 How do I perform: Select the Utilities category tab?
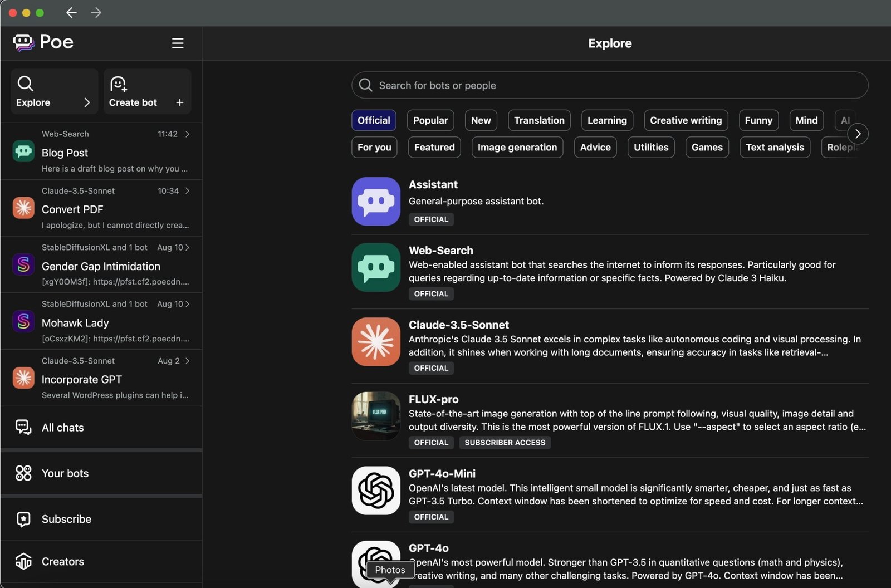click(x=651, y=148)
